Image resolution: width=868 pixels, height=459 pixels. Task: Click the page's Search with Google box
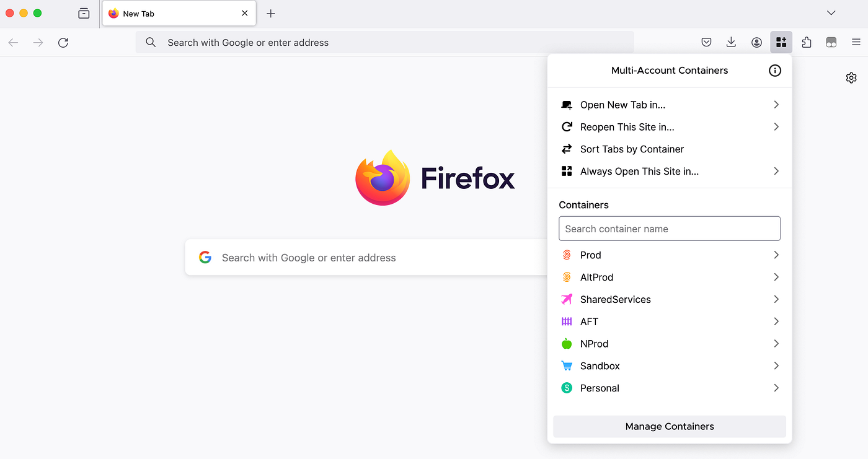tap(366, 258)
